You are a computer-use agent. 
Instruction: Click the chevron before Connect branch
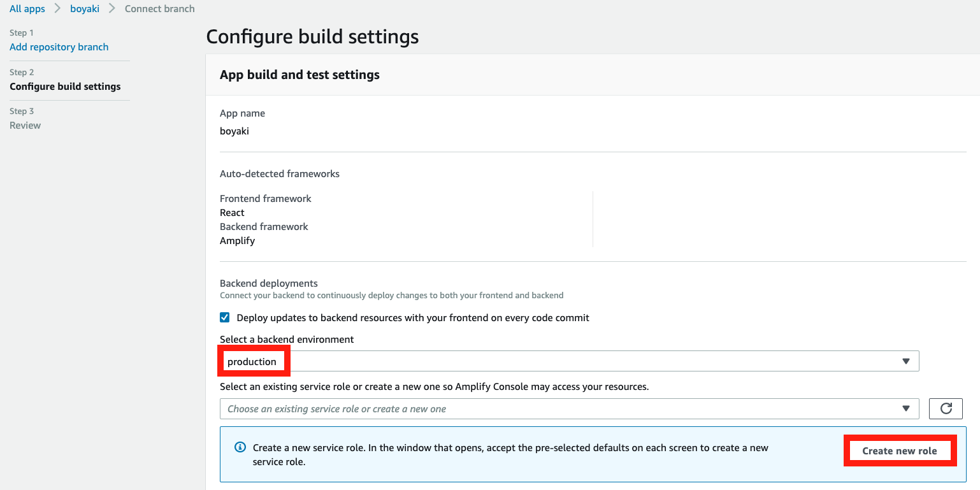point(112,9)
